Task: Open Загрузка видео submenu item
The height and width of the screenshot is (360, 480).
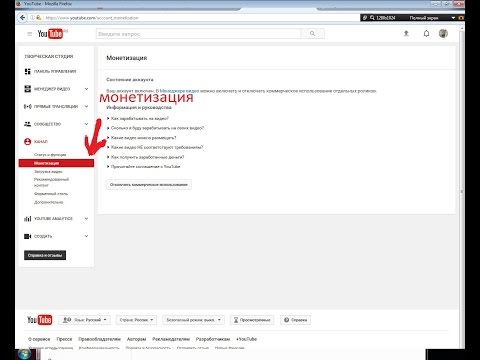Action: click(x=48, y=172)
